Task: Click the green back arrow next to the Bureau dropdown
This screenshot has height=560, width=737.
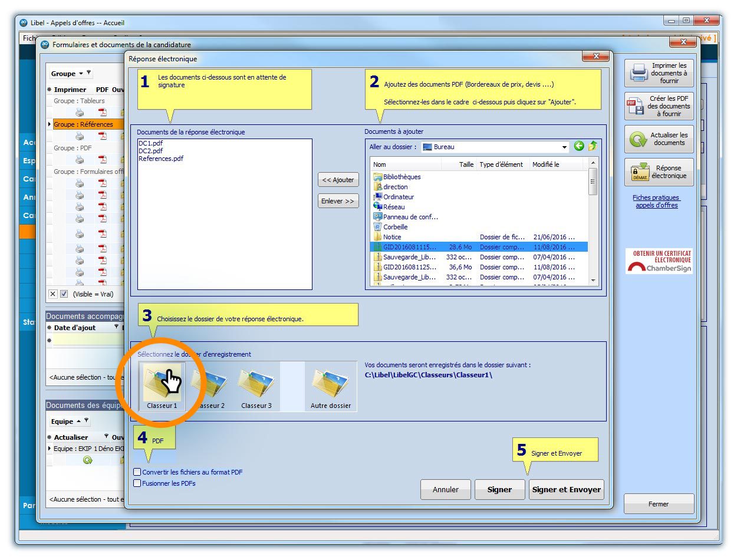Action: (578, 146)
